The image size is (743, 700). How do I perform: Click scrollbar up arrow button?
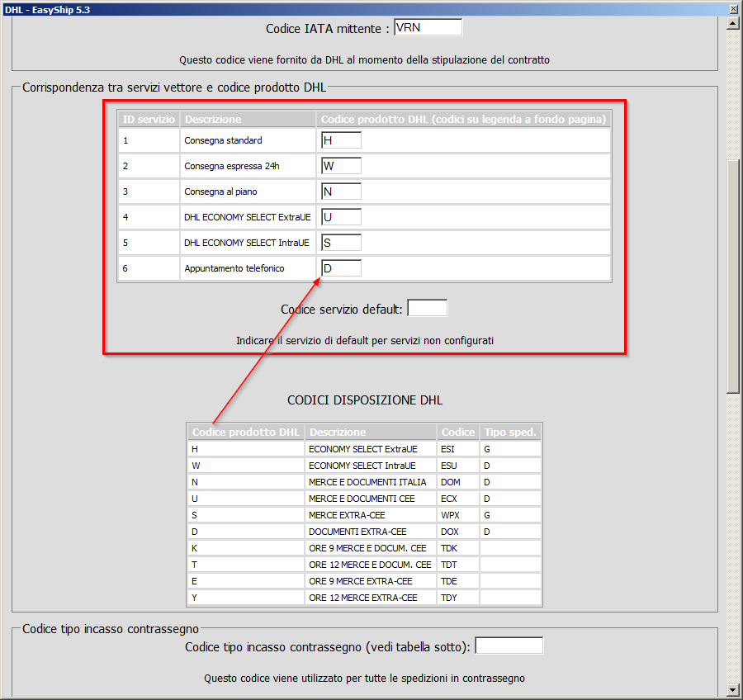[x=733, y=23]
